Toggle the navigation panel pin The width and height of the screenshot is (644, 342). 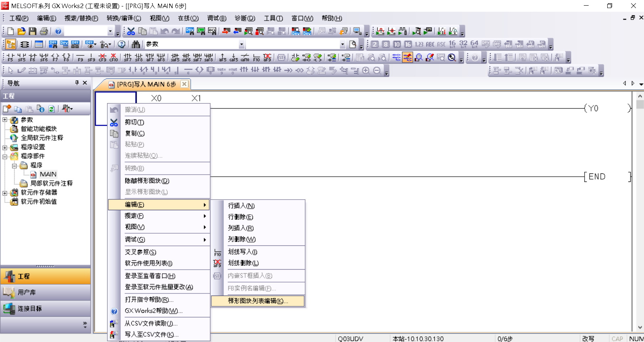[x=77, y=83]
